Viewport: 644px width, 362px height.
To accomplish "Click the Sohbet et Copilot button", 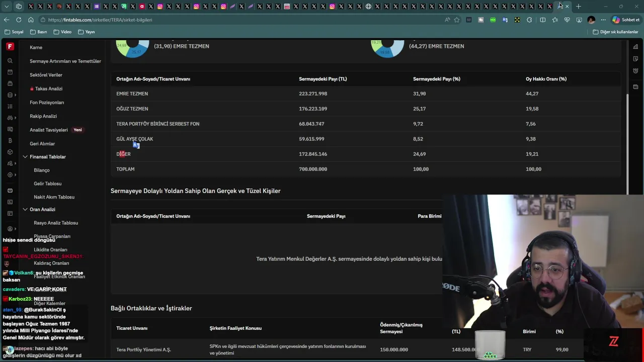I will [626, 20].
